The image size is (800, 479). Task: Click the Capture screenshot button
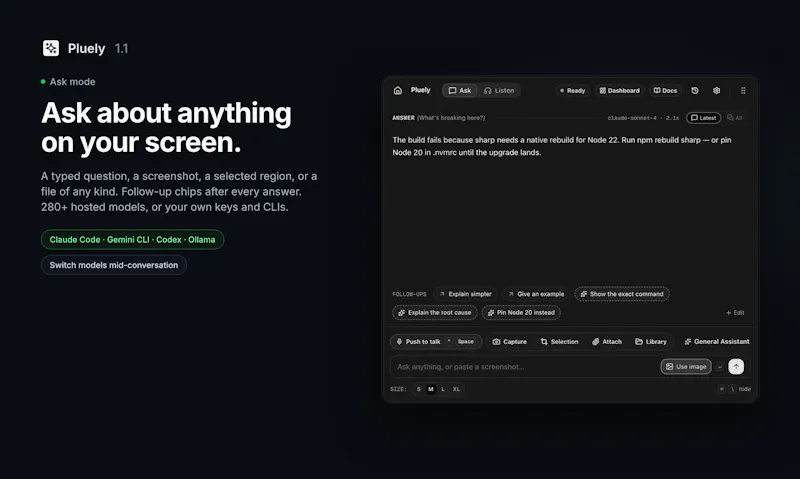tap(509, 342)
